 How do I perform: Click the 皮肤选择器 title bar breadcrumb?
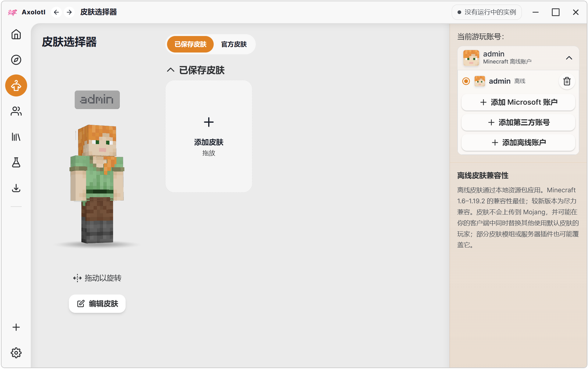pyautogui.click(x=98, y=12)
